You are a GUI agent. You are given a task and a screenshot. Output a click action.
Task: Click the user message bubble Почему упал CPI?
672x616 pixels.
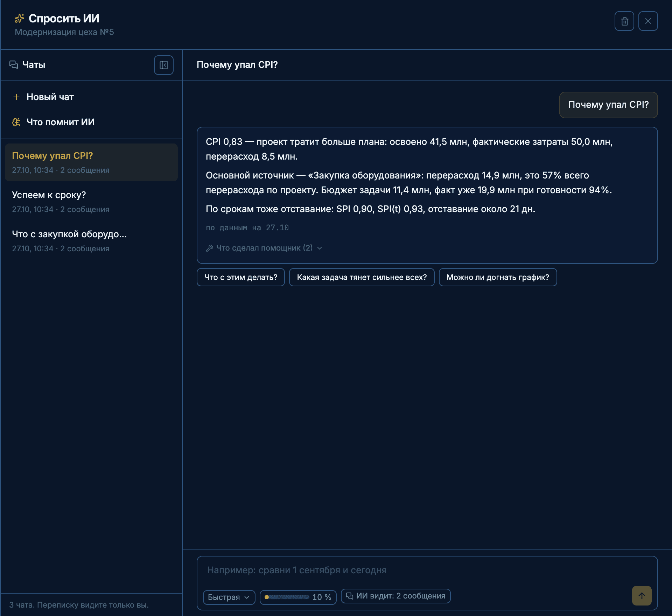coord(608,105)
